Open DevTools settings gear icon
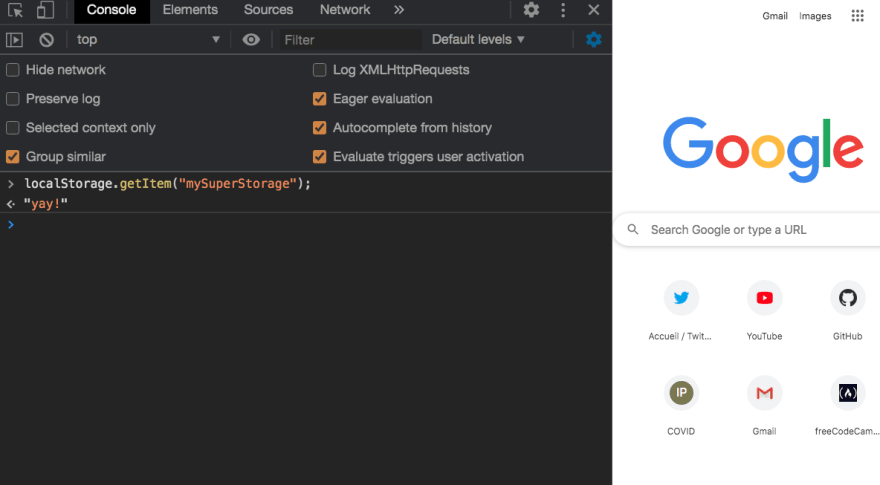 coord(531,10)
